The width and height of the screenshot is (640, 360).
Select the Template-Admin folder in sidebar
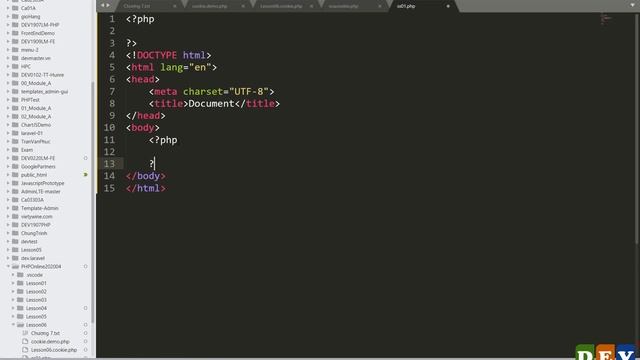[x=40, y=208]
